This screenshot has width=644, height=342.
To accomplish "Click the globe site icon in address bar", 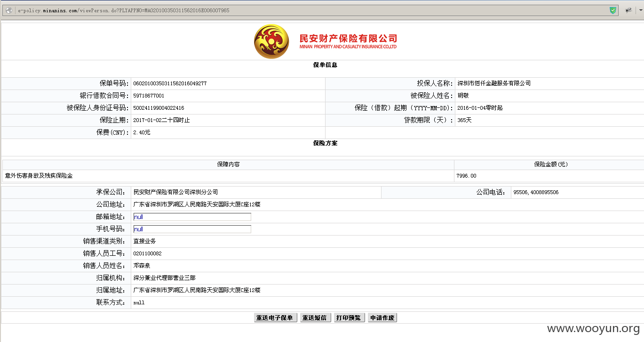I will [9, 10].
